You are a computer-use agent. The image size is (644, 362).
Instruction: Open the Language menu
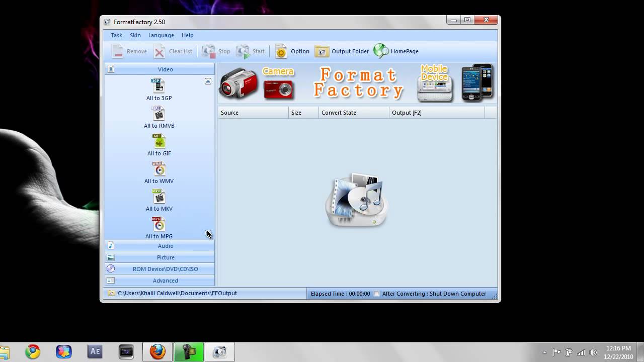(161, 35)
